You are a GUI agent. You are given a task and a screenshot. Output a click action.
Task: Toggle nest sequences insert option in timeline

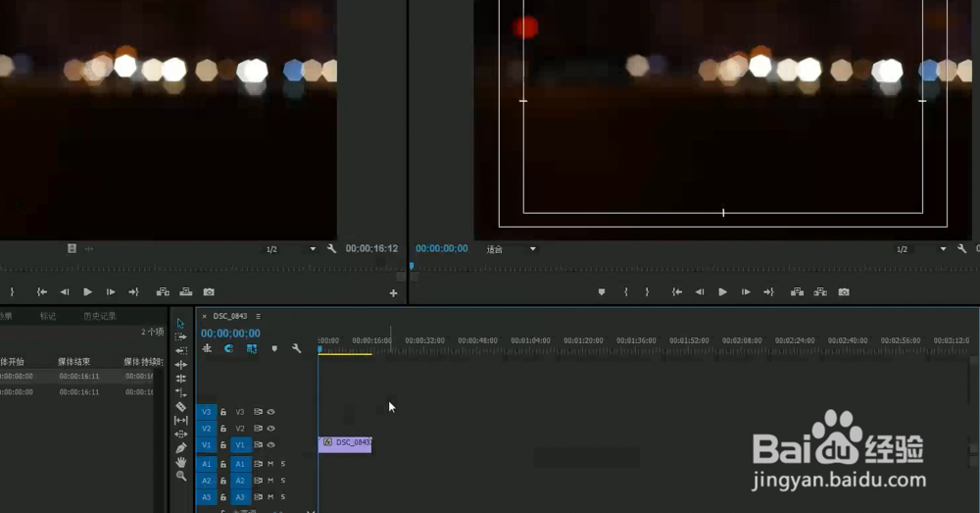point(207,348)
